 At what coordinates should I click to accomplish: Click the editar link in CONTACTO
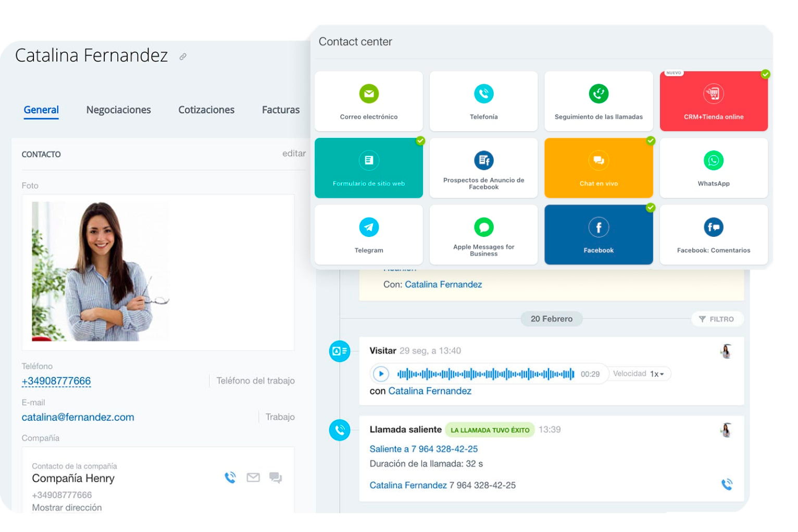pyautogui.click(x=294, y=154)
